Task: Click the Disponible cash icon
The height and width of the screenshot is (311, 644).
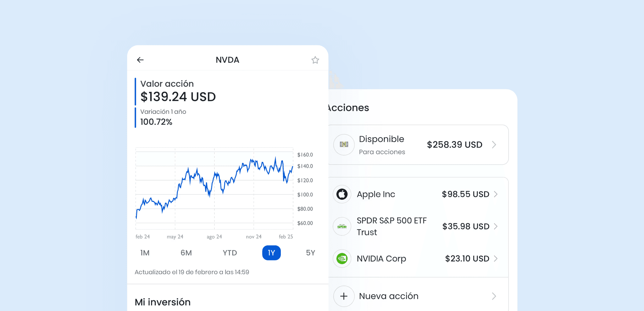Action: (344, 145)
